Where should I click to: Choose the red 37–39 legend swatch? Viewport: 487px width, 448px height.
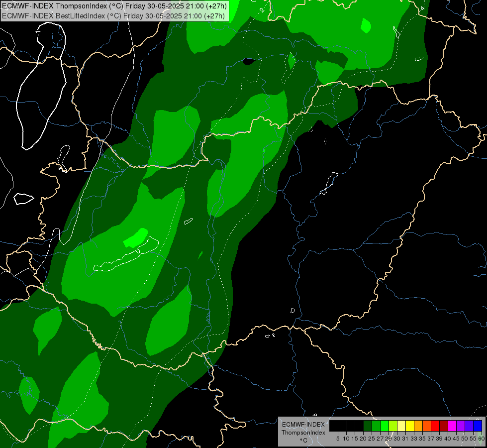pyautogui.click(x=435, y=426)
